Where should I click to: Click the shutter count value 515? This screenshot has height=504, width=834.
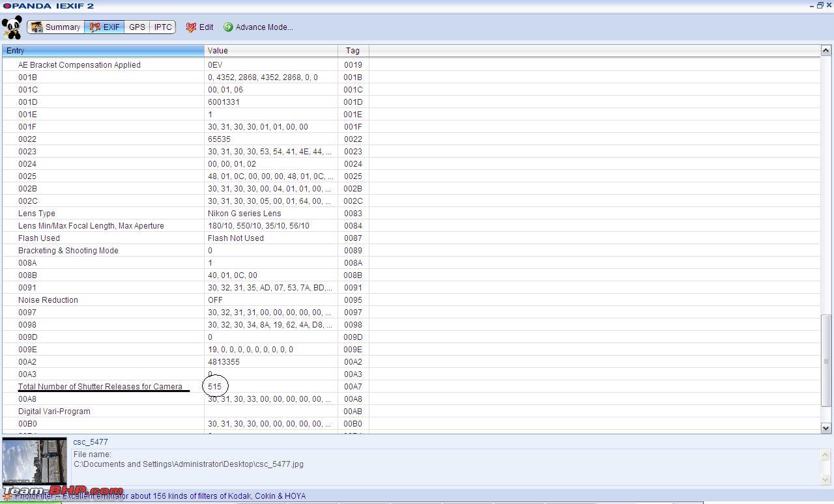click(x=215, y=387)
